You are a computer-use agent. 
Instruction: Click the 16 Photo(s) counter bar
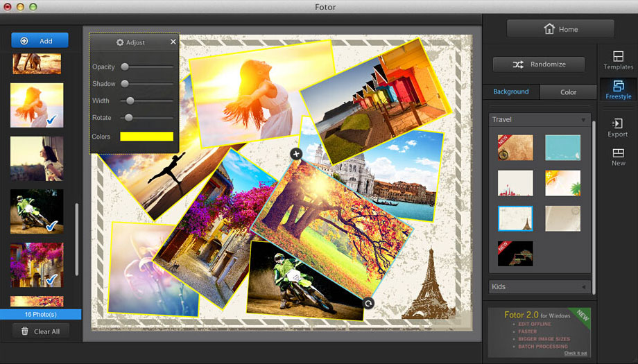[x=41, y=314]
